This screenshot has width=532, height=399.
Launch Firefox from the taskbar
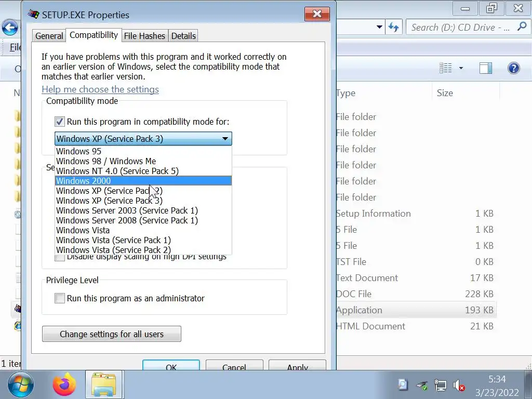[64, 385]
